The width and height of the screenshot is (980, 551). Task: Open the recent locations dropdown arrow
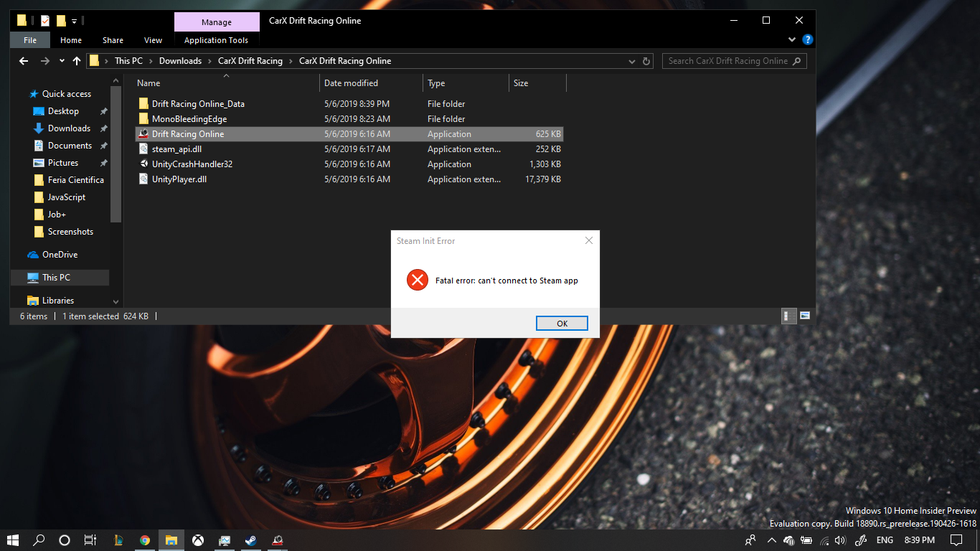[x=62, y=61]
